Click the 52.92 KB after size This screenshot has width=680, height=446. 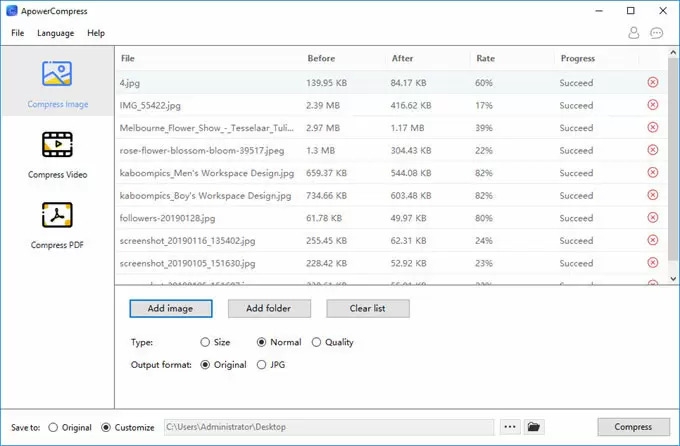[409, 263]
